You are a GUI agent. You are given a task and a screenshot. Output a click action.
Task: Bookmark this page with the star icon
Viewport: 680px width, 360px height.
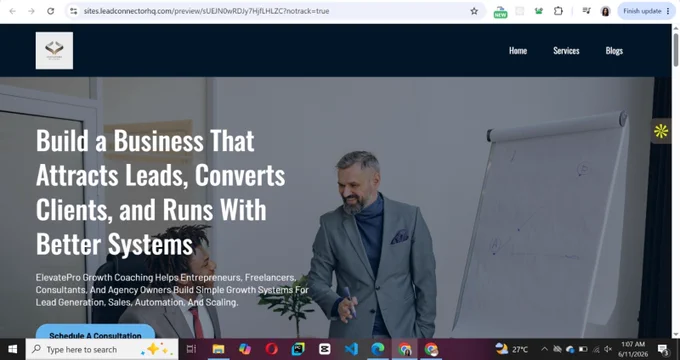coord(474,11)
